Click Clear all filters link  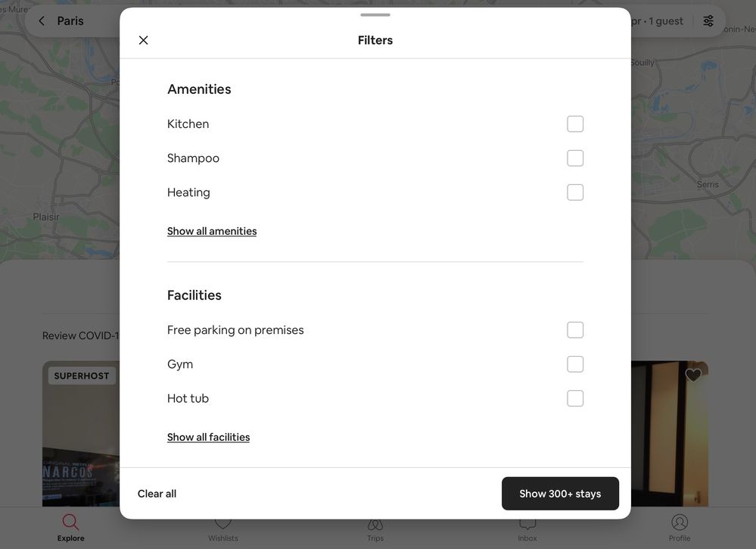157,494
